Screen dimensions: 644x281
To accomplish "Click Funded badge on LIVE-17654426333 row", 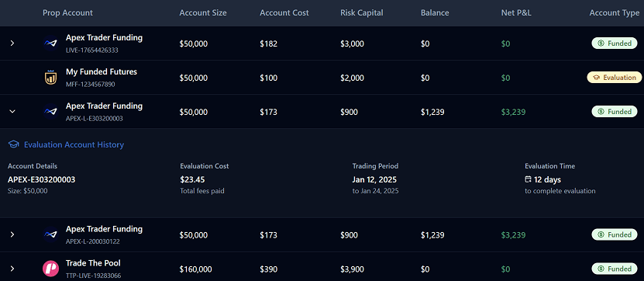I will click(x=614, y=43).
